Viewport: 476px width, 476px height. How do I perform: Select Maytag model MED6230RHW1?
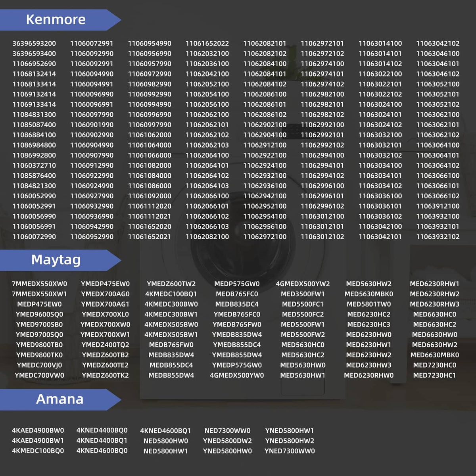coord(434,284)
